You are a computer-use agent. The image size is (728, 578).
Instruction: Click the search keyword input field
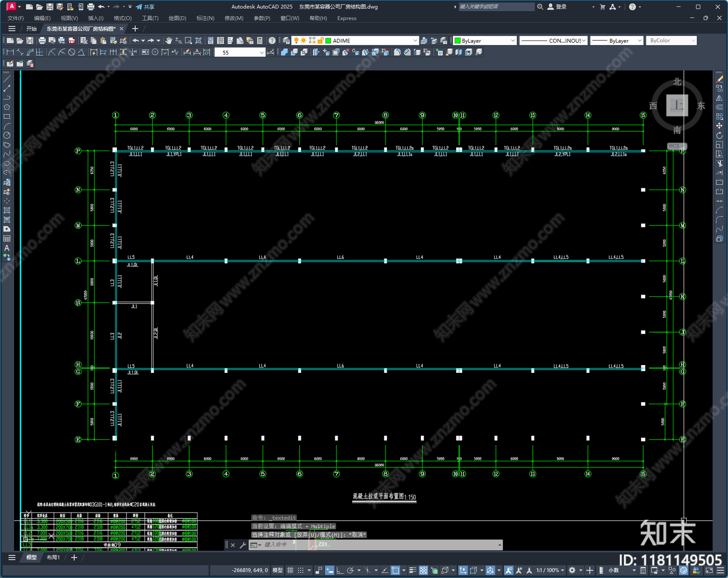(496, 7)
